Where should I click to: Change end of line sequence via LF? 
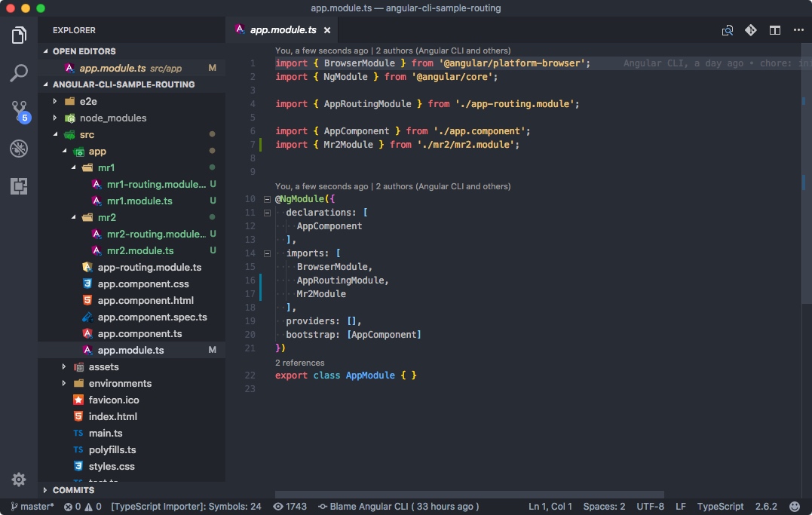[681, 506]
